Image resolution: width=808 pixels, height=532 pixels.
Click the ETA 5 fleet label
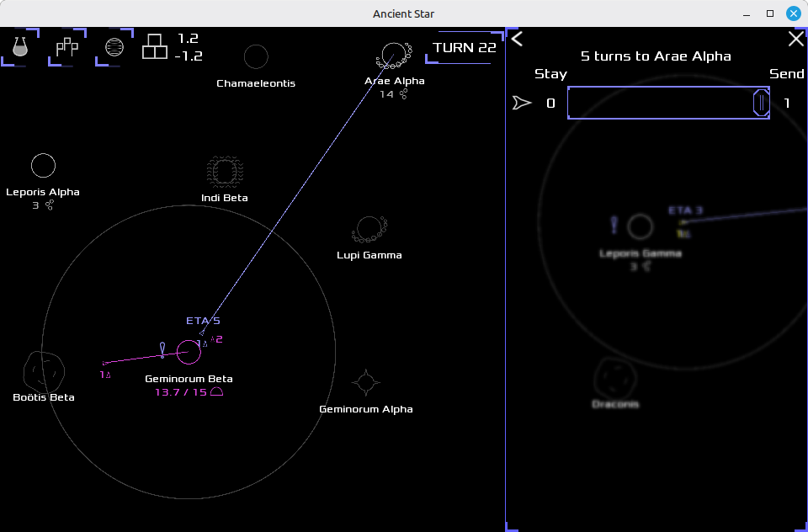pos(203,321)
